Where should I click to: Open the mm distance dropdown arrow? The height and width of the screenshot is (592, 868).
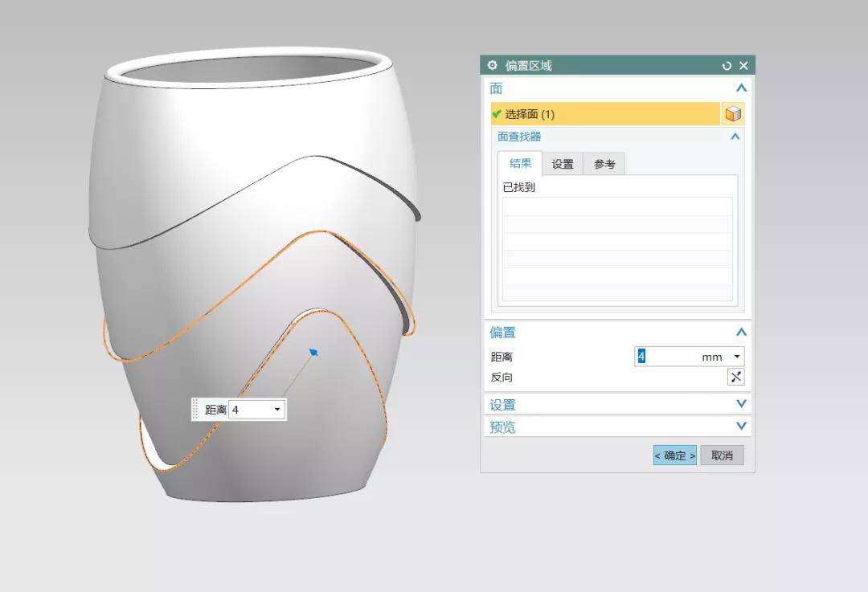736,357
